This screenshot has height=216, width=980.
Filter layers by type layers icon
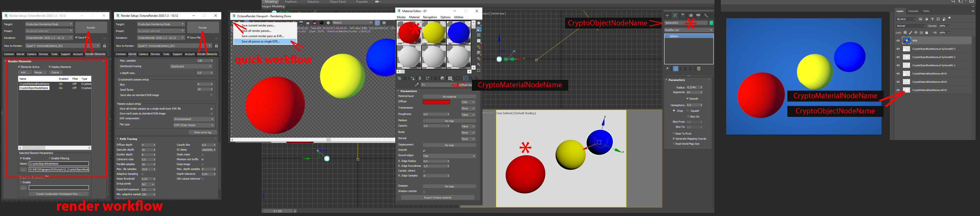pos(932,19)
